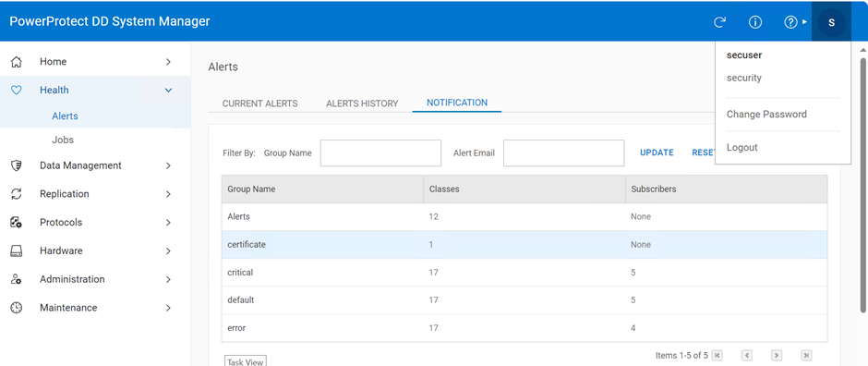The width and height of the screenshot is (868, 366).
Task: Click the Protocols icon in sidebar
Action: [17, 223]
